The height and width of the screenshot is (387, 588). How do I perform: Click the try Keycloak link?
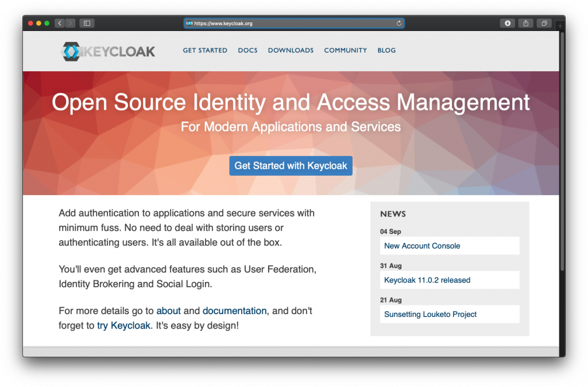(123, 326)
